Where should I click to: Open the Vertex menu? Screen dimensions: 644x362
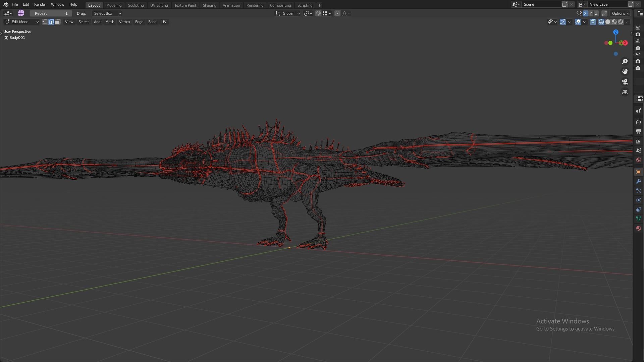[x=124, y=22]
